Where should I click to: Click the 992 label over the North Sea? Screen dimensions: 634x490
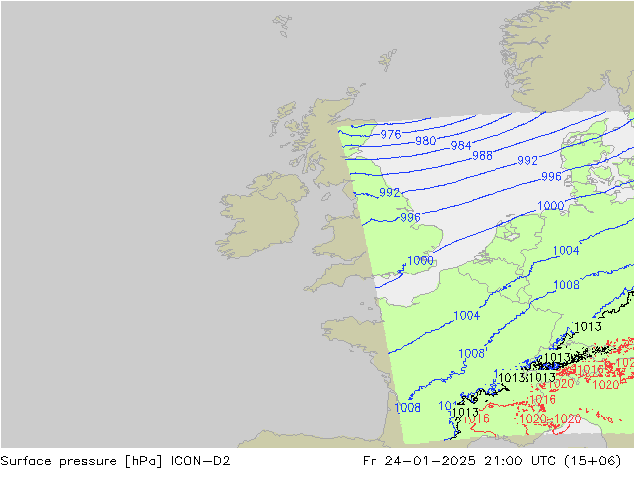click(x=527, y=161)
